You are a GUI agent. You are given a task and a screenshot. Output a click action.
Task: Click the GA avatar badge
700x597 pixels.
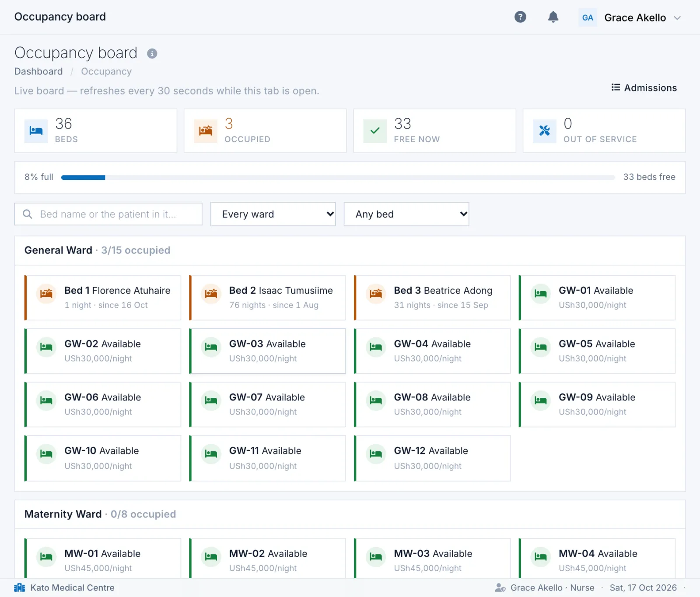tap(588, 18)
